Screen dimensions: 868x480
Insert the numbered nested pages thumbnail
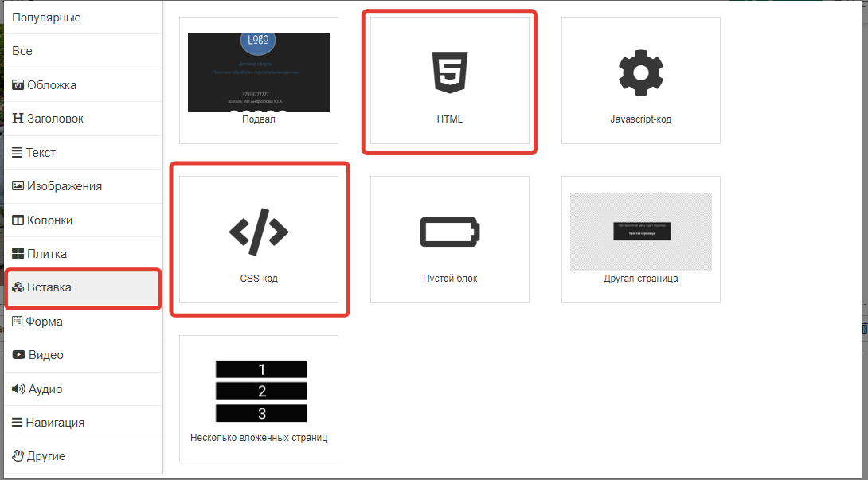tap(261, 392)
